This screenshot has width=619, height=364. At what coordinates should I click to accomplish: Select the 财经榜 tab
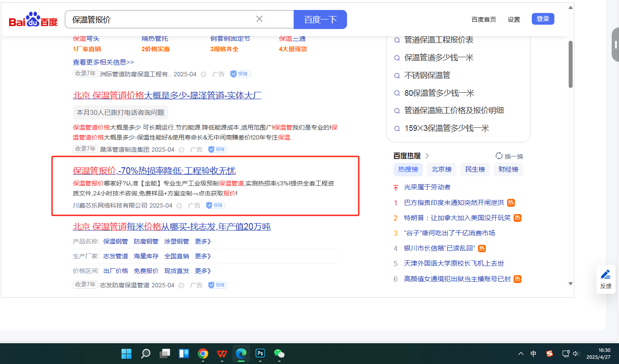(x=508, y=169)
